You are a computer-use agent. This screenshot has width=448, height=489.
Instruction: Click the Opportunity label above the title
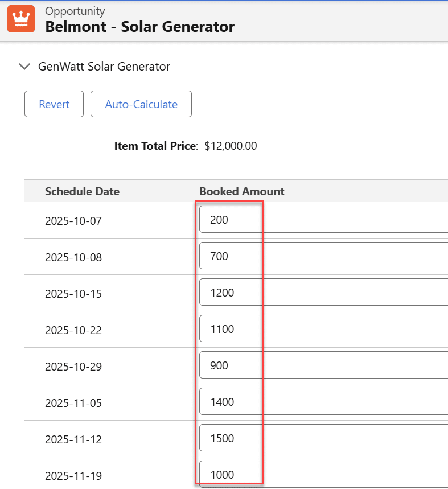[75, 11]
